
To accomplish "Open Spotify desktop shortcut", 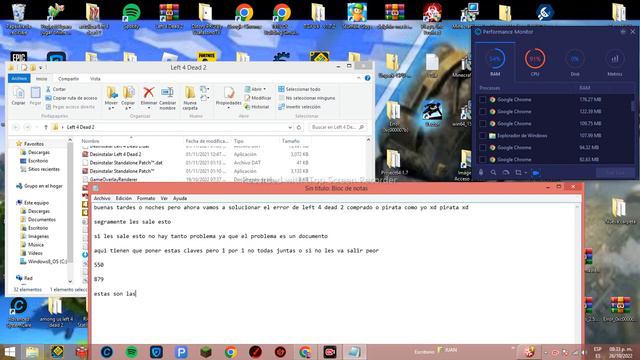I will 131,16.
